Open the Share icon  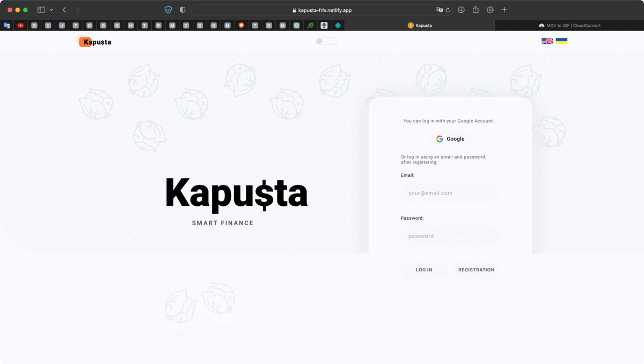coord(475,10)
